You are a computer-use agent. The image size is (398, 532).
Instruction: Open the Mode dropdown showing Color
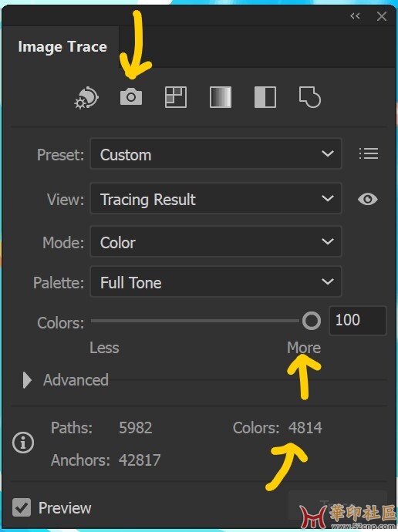click(x=216, y=241)
